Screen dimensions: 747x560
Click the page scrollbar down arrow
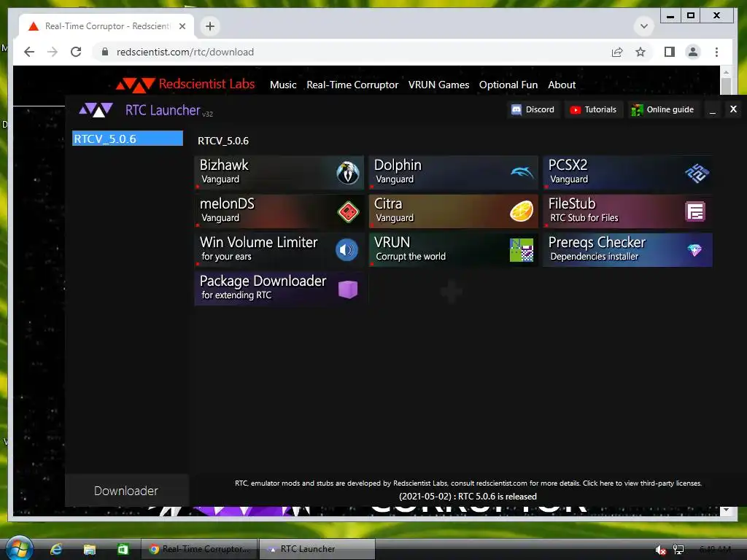726,510
